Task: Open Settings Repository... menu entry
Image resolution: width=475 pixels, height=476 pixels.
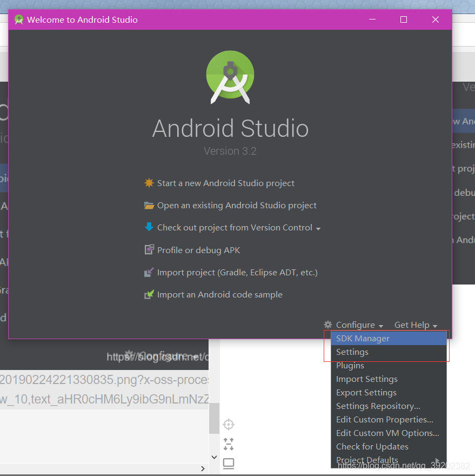Action: point(389,406)
